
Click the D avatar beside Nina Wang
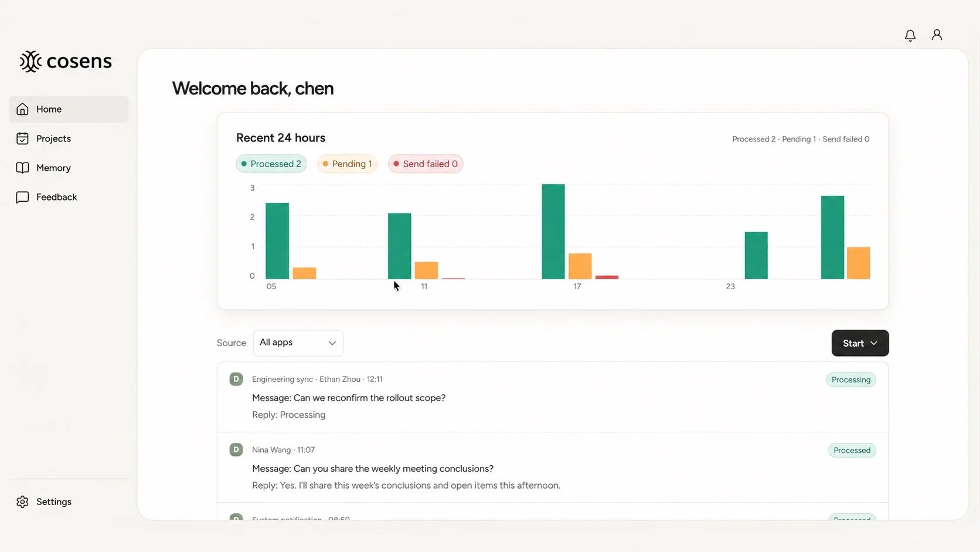coord(236,450)
